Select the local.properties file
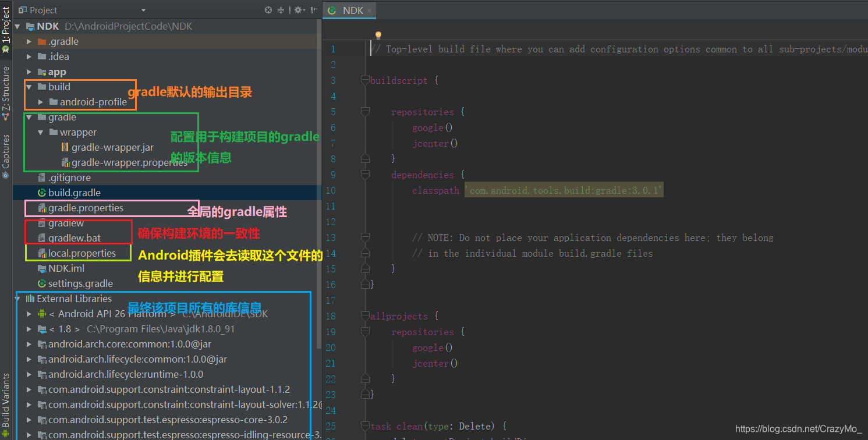Image resolution: width=868 pixels, height=440 pixels. [76, 253]
